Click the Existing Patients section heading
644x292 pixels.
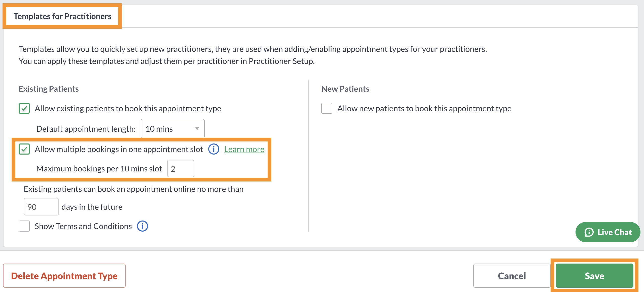49,89
